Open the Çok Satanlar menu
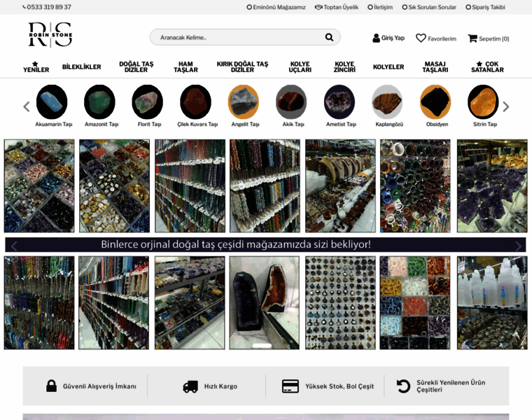This screenshot has width=532, height=420. click(487, 67)
